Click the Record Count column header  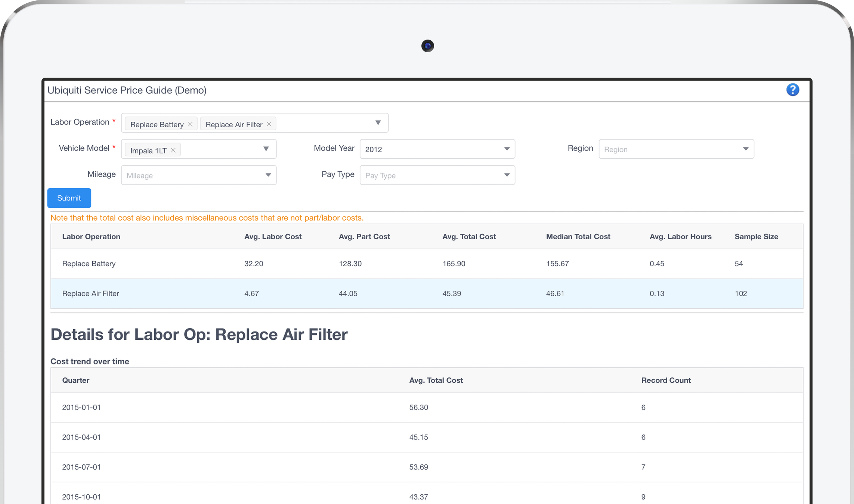(666, 380)
